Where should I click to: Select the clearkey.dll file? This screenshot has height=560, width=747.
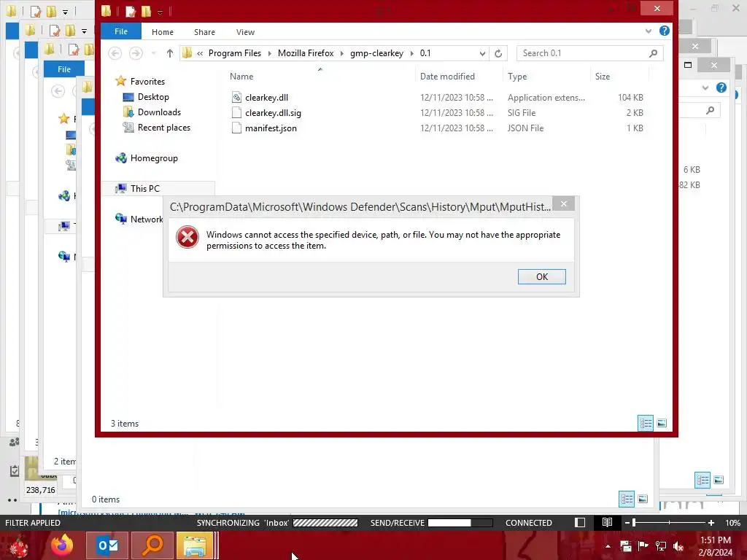[267, 98]
